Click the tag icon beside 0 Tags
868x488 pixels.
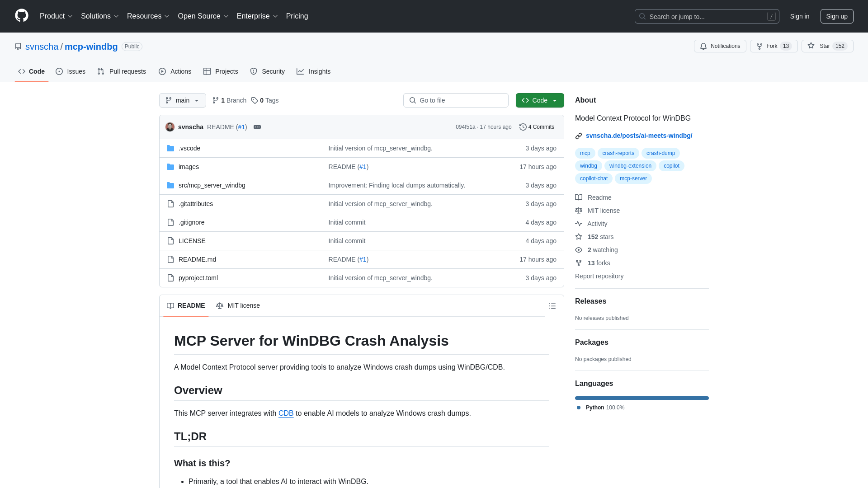coord(255,100)
